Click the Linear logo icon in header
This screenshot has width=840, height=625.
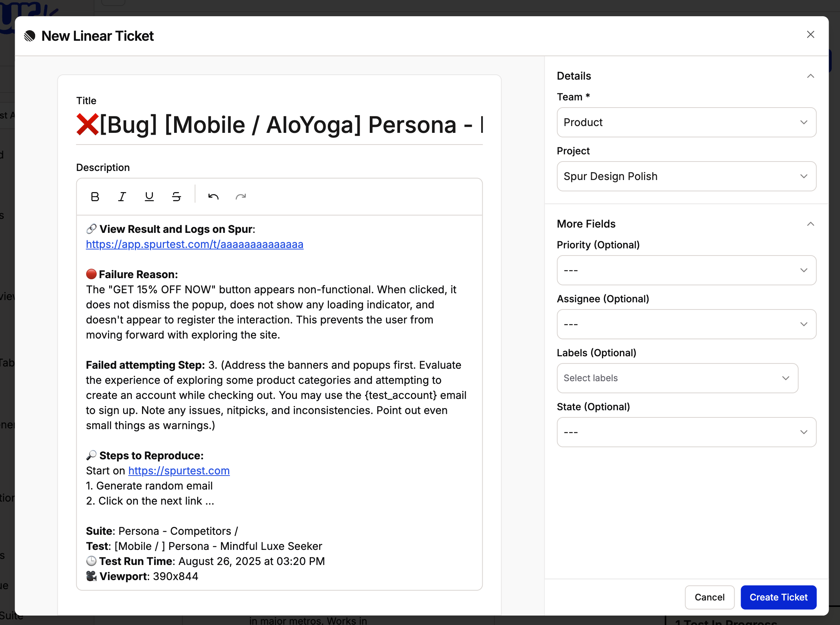29,36
